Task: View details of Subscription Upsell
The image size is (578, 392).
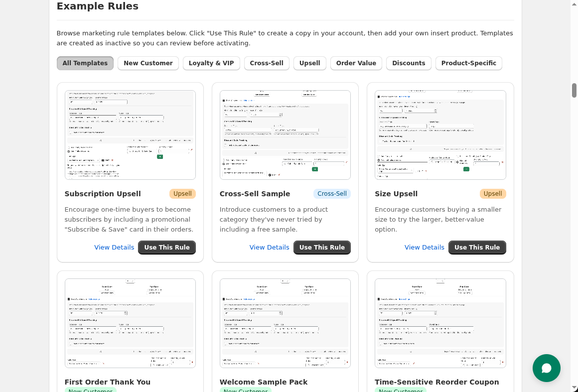Action: [114, 248]
